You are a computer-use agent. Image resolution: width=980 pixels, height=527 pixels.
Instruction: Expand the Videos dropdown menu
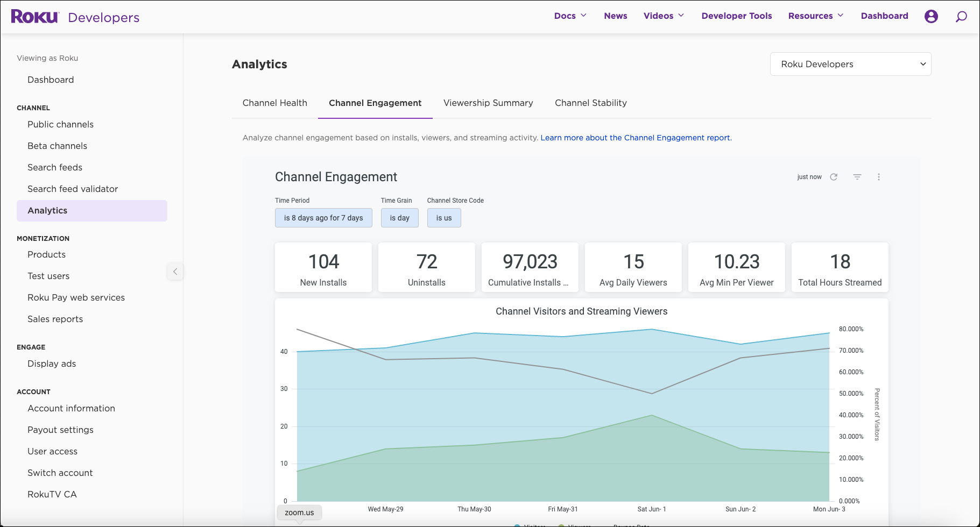pos(664,16)
